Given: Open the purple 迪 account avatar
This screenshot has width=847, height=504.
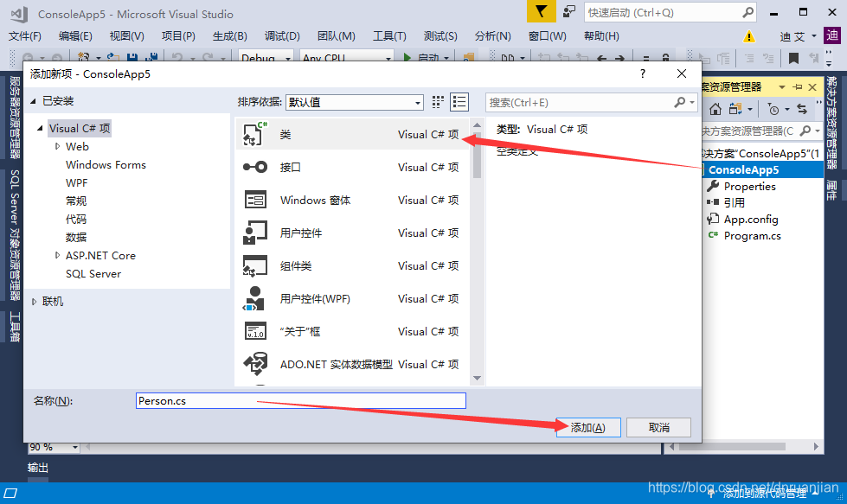Looking at the screenshot, I should (832, 35).
